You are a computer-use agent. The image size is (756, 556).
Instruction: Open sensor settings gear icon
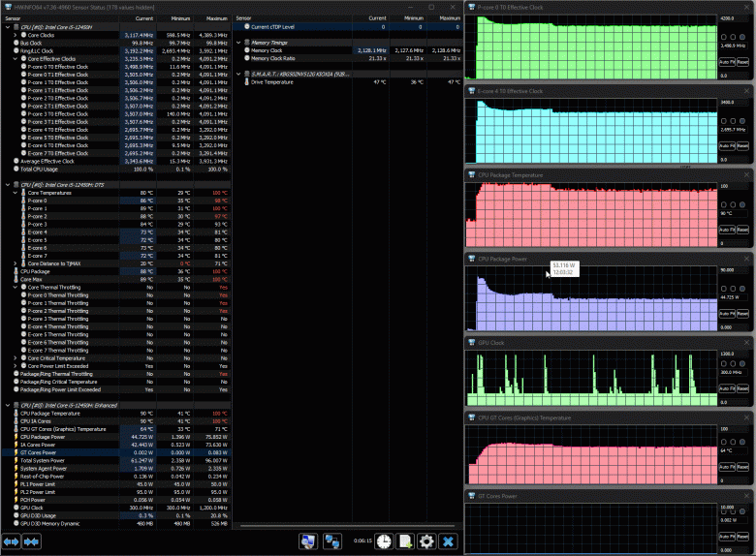coord(426,541)
